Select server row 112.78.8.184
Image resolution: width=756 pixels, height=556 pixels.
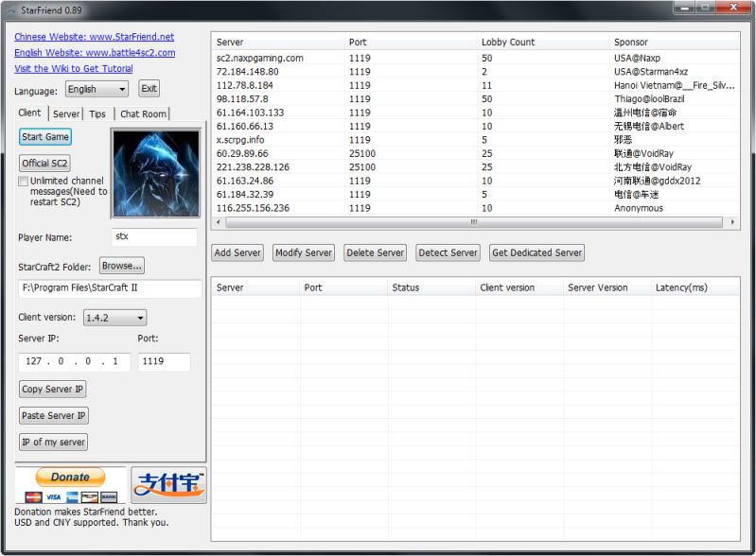[475, 85]
